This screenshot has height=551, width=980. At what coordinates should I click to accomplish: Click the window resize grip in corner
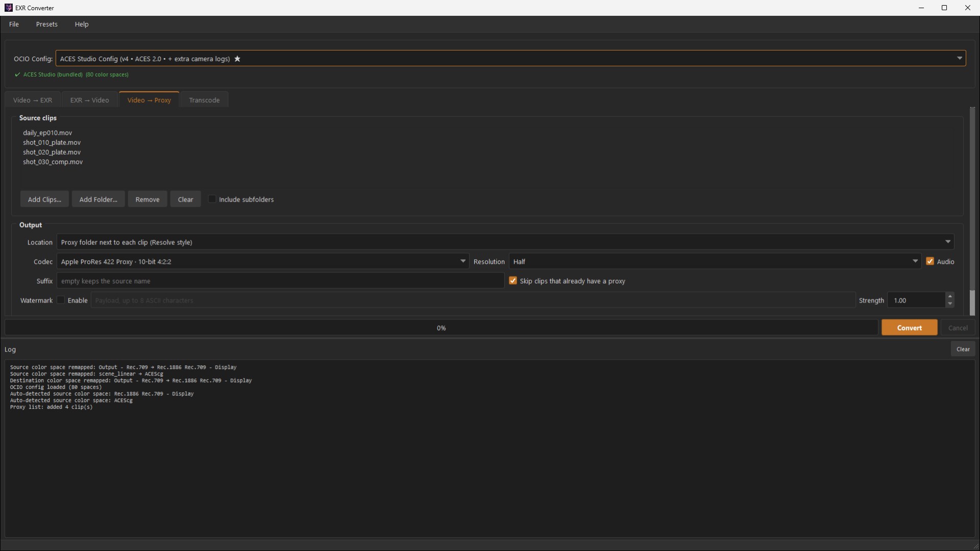(975, 546)
